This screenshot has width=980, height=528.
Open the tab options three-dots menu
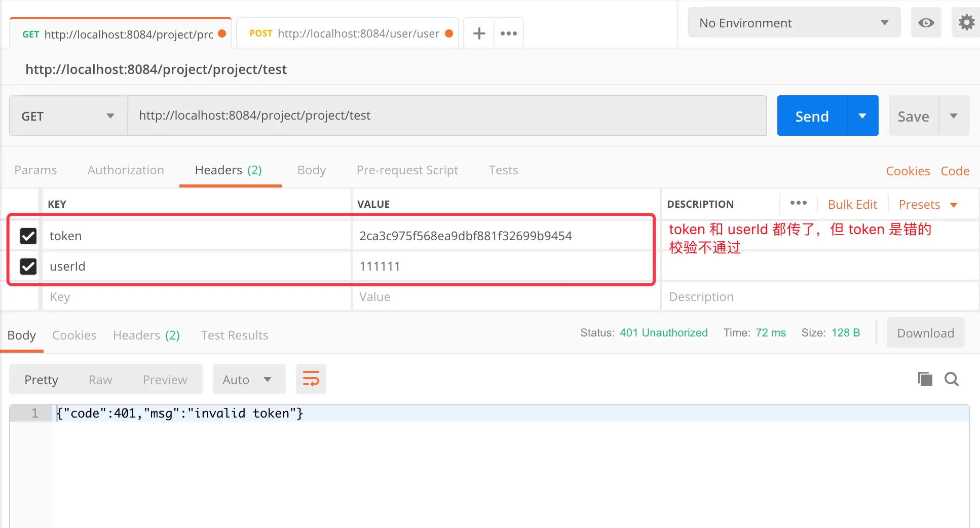tap(508, 33)
